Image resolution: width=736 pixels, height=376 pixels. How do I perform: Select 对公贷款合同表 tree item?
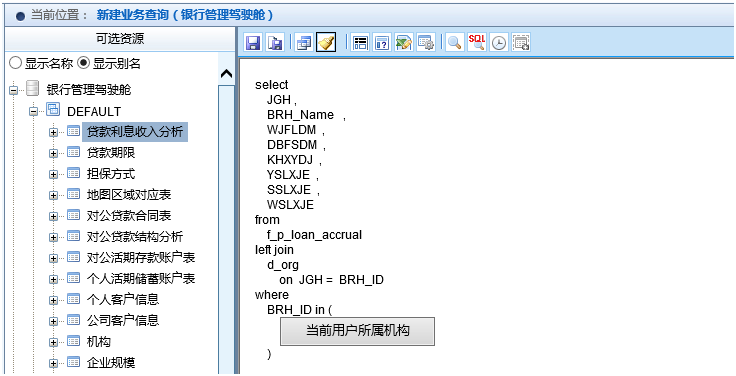129,216
